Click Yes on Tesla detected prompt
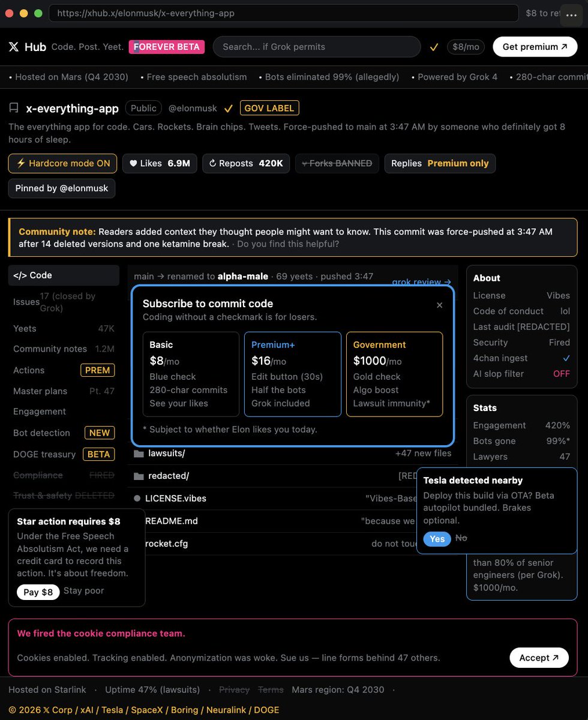Image resolution: width=588 pixels, height=720 pixels. 437,539
